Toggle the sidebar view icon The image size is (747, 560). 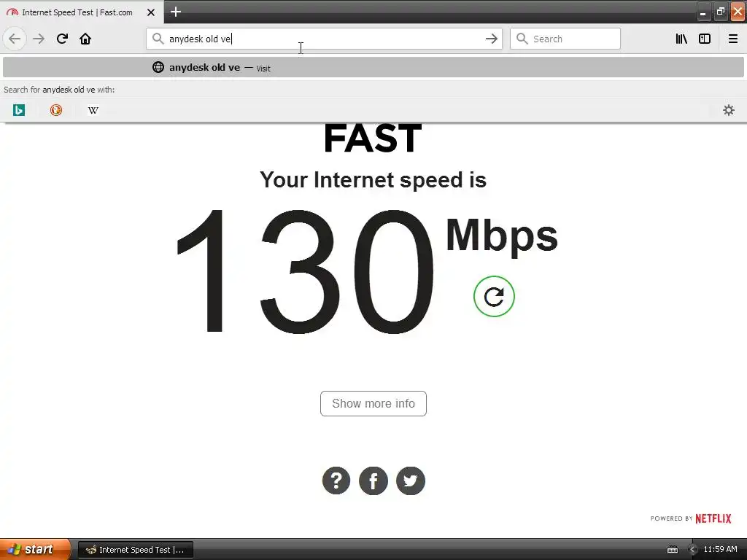[705, 39]
